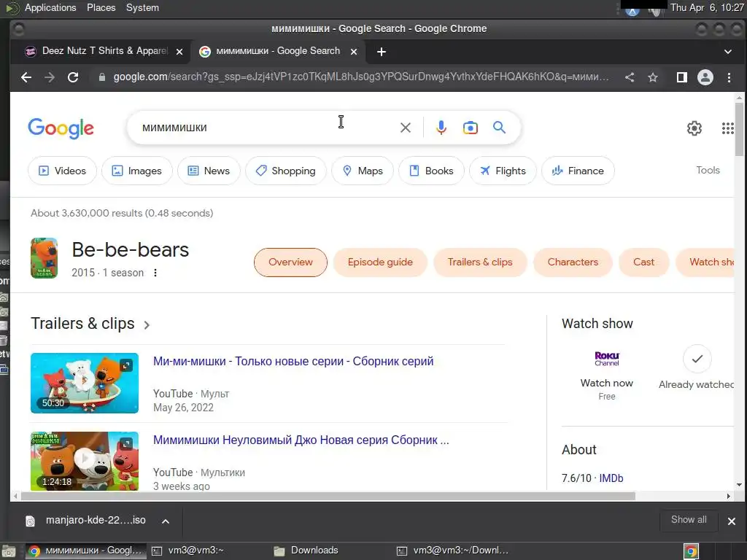Open more options next to 1 season
This screenshot has height=560, width=747.
(155, 273)
